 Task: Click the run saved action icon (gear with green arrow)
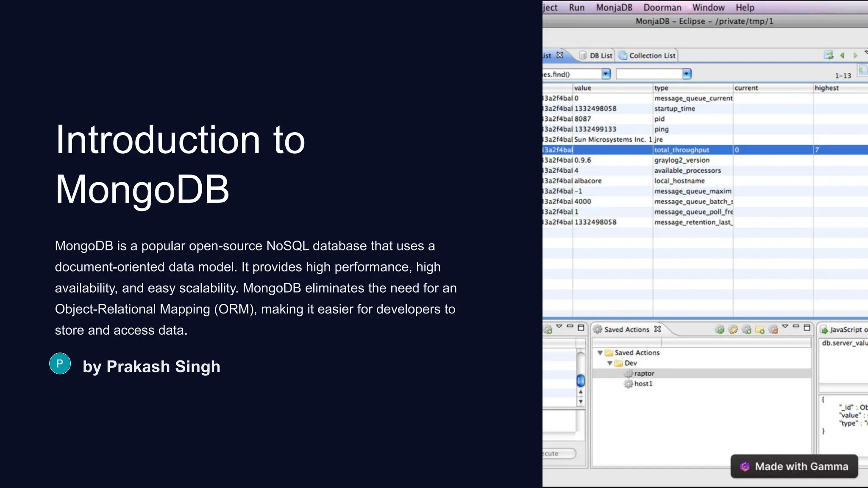coord(720,330)
